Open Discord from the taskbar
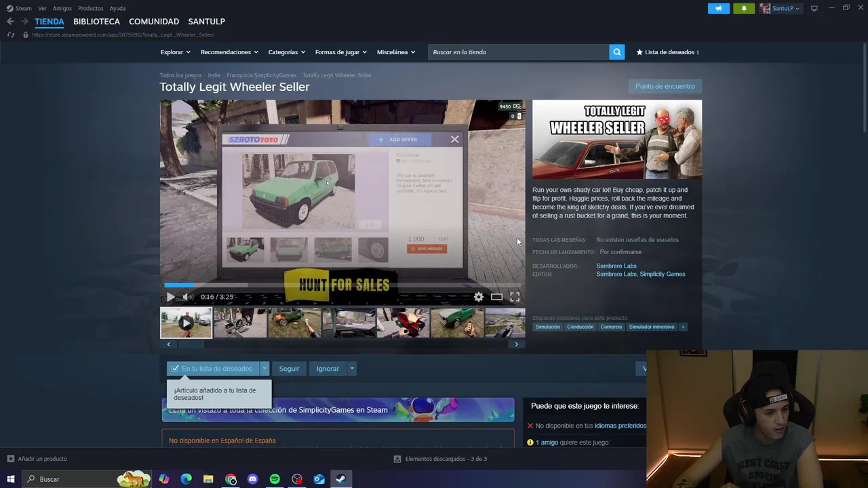Viewport: 868px width, 488px height. (253, 479)
